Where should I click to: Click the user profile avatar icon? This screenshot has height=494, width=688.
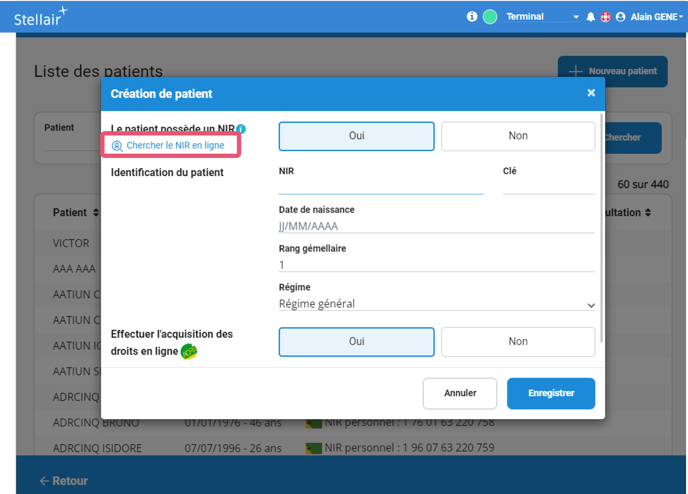[x=620, y=17]
